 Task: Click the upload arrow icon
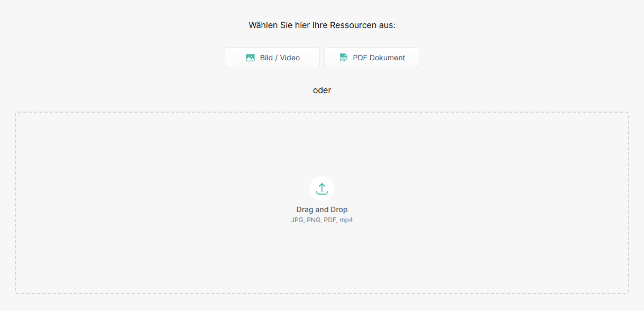tap(322, 188)
